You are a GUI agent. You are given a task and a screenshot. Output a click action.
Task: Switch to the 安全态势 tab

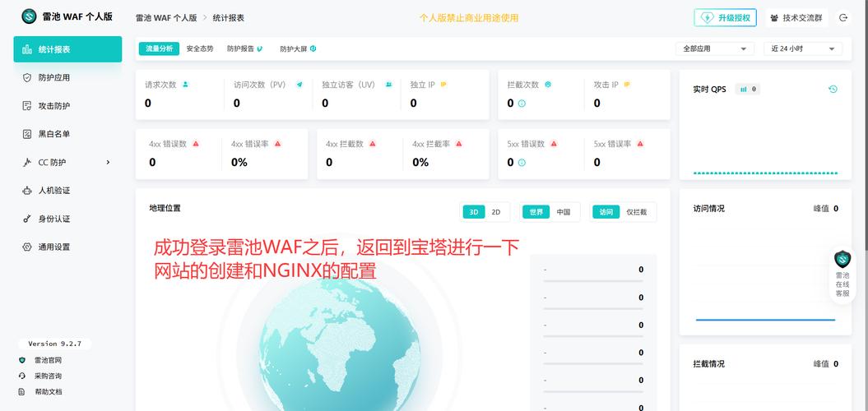coord(200,48)
